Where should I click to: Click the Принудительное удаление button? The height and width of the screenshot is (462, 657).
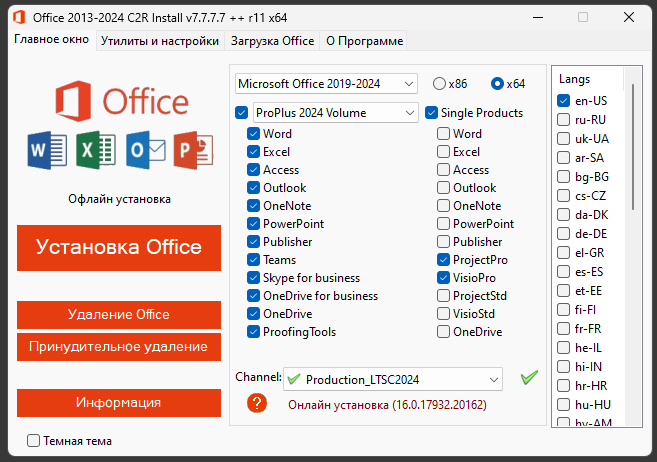click(x=119, y=347)
